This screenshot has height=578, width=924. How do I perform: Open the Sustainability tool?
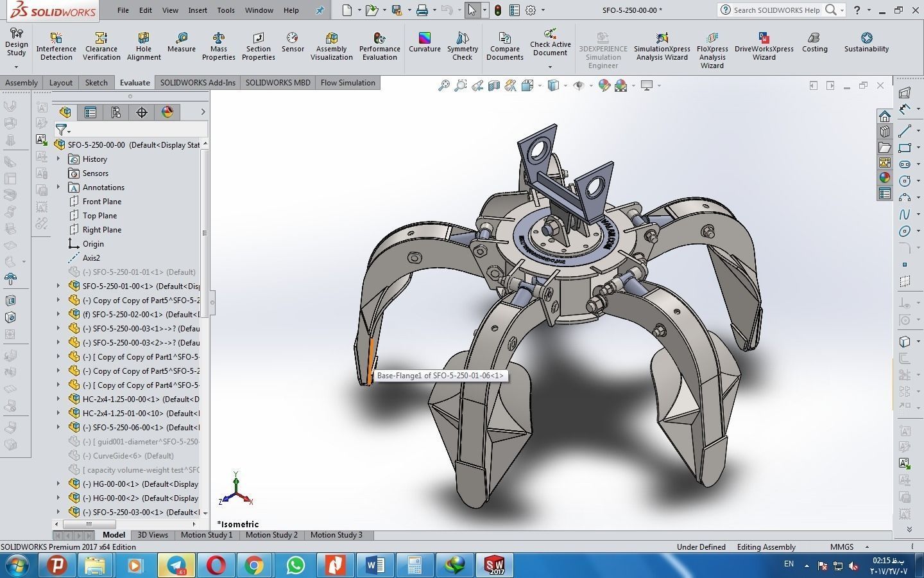point(867,42)
